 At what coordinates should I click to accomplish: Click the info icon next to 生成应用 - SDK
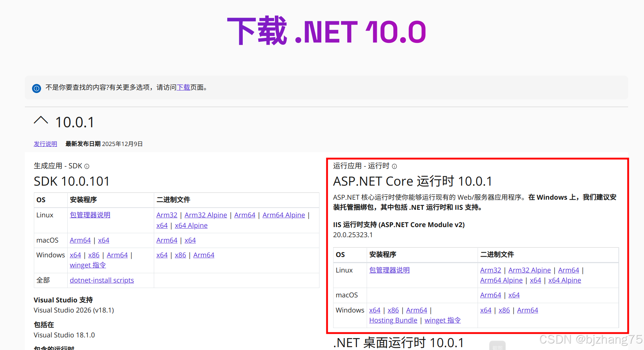(87, 167)
